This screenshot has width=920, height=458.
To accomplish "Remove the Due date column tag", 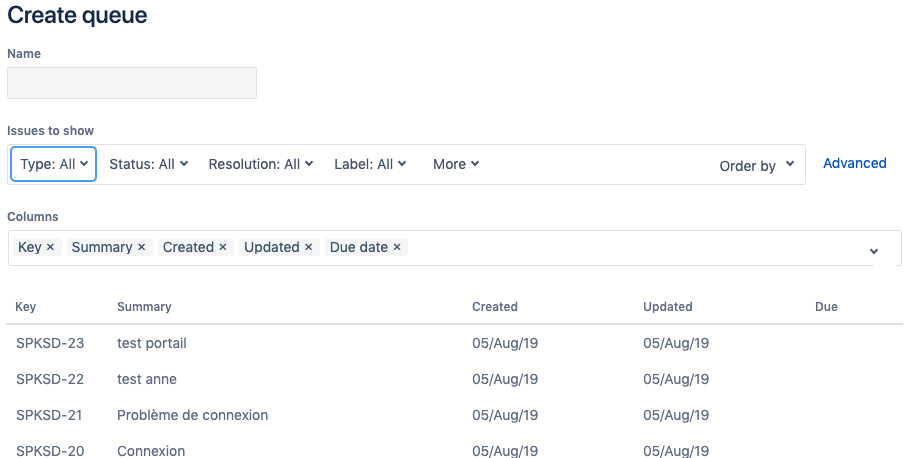I will click(x=397, y=247).
